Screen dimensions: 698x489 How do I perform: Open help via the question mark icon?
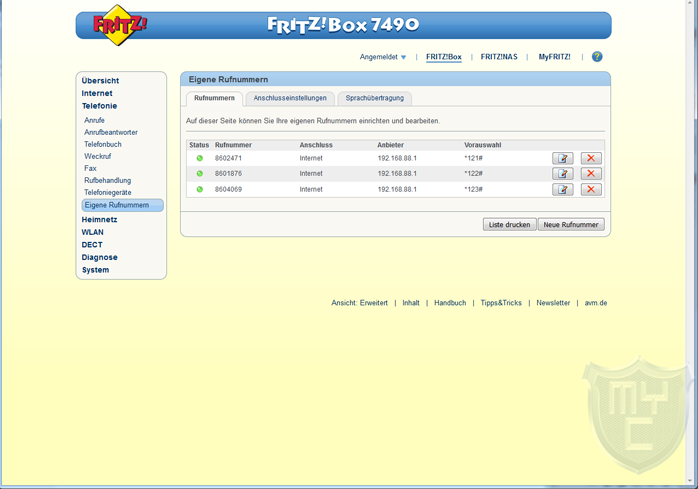597,57
